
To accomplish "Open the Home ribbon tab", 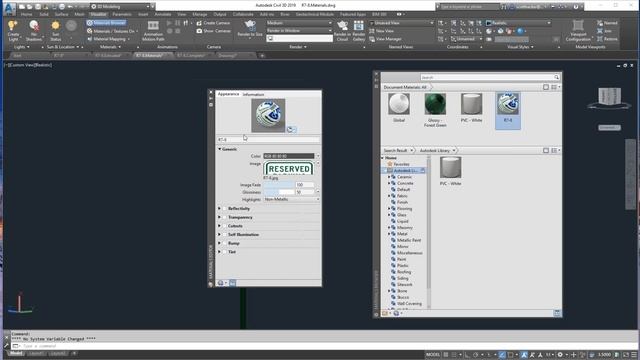I will point(27,14).
